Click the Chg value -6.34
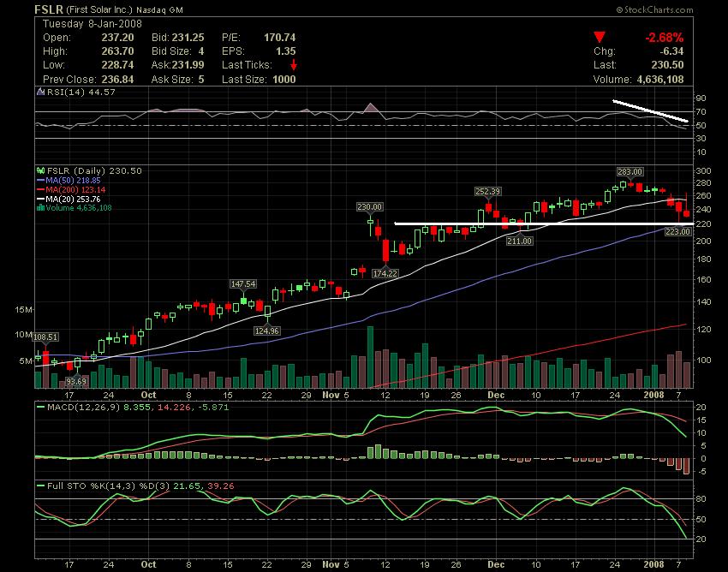The width and height of the screenshot is (728, 572). coord(671,51)
